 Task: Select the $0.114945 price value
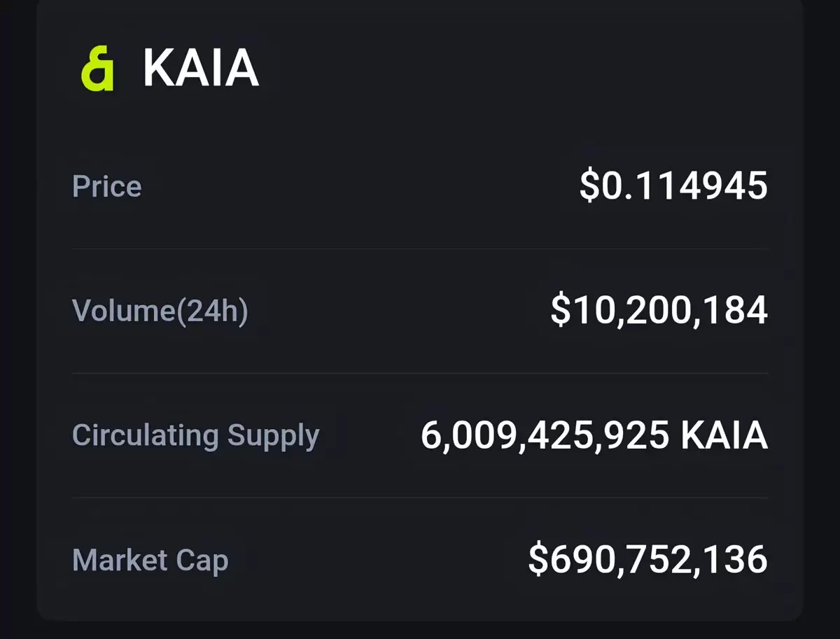pos(673,186)
